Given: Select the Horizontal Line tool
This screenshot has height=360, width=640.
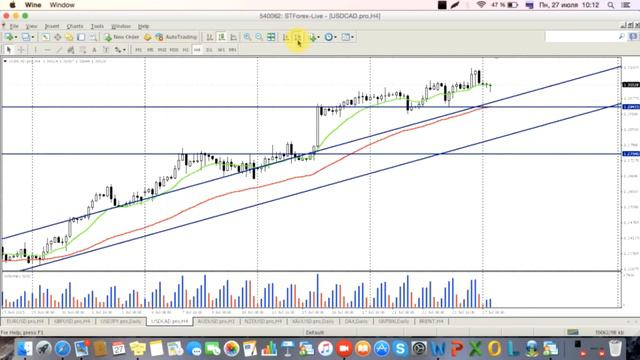Looking at the screenshot, I should coord(47,50).
